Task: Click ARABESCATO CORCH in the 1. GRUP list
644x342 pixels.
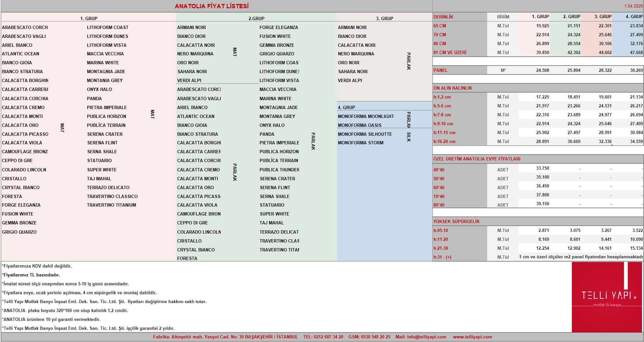Action: click(x=25, y=27)
